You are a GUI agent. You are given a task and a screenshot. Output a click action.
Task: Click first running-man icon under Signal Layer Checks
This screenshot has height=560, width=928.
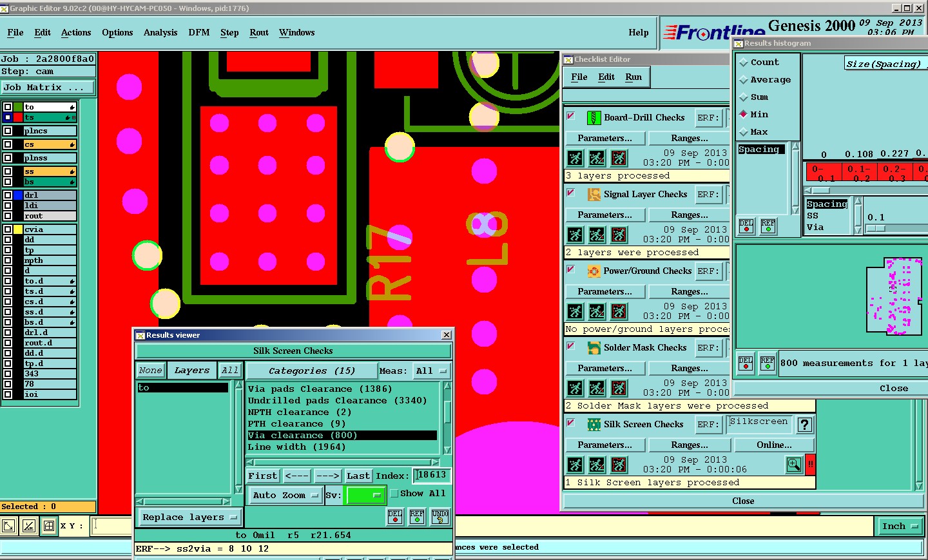(x=575, y=235)
